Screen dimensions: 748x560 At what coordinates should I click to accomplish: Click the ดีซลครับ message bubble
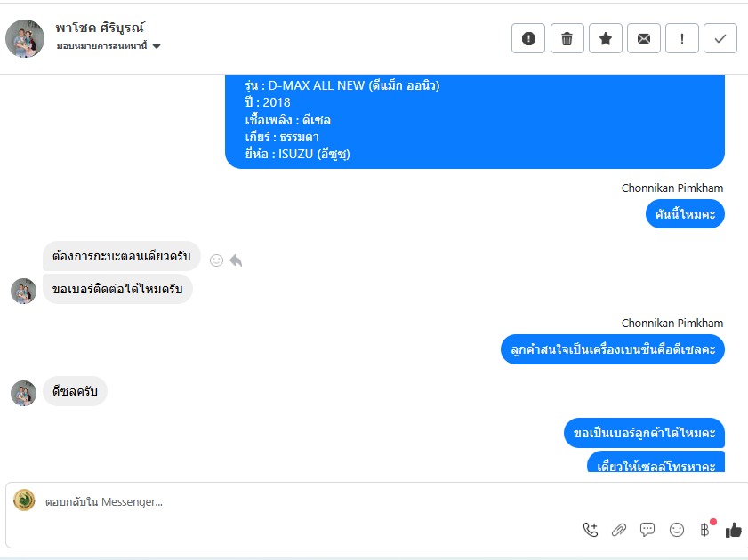tap(75, 391)
